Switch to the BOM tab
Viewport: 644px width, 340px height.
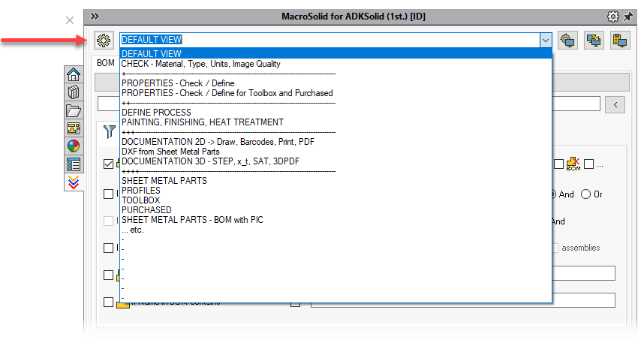[x=106, y=63]
